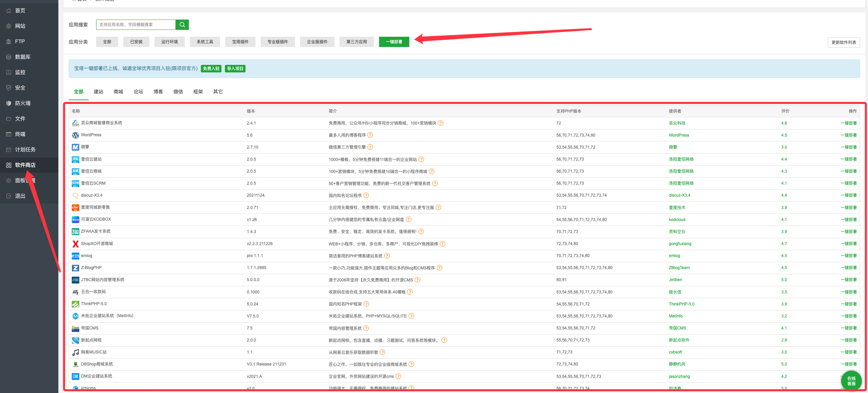Click the 评价 column header
Image resolution: width=868 pixels, height=393 pixels.
pyautogui.click(x=785, y=111)
